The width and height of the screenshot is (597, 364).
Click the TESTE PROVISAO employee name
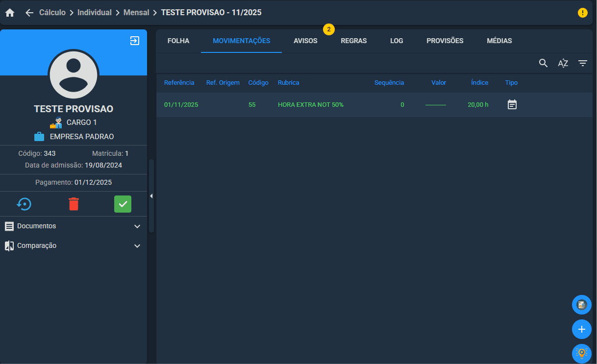click(x=74, y=109)
